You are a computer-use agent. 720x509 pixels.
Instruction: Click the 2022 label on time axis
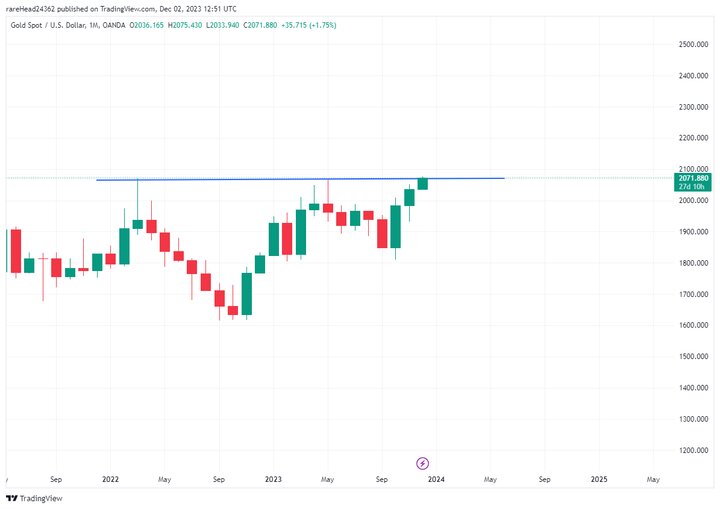[x=110, y=480]
